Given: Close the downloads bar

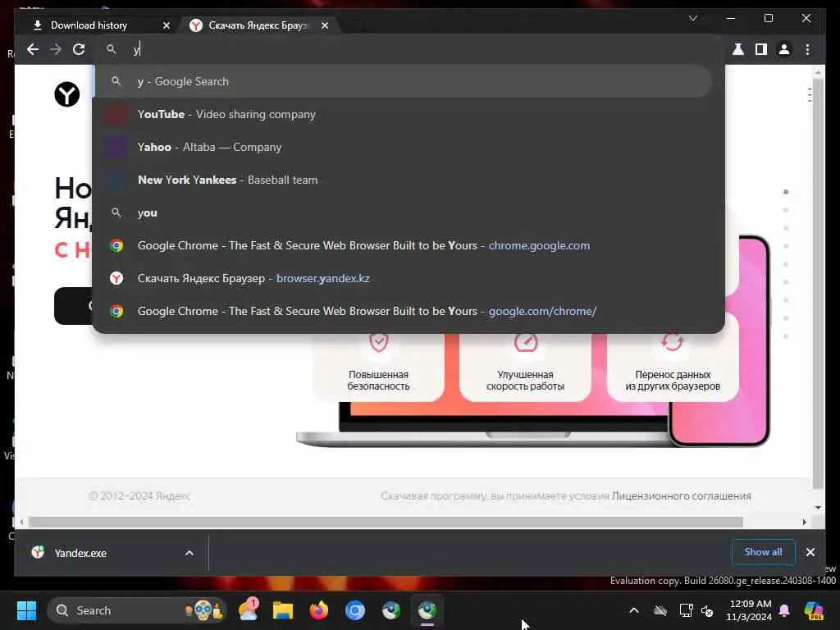Looking at the screenshot, I should 810,552.
